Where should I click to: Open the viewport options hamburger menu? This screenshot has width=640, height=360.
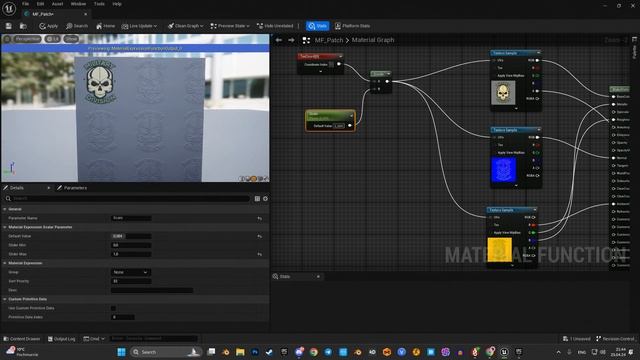[7, 39]
